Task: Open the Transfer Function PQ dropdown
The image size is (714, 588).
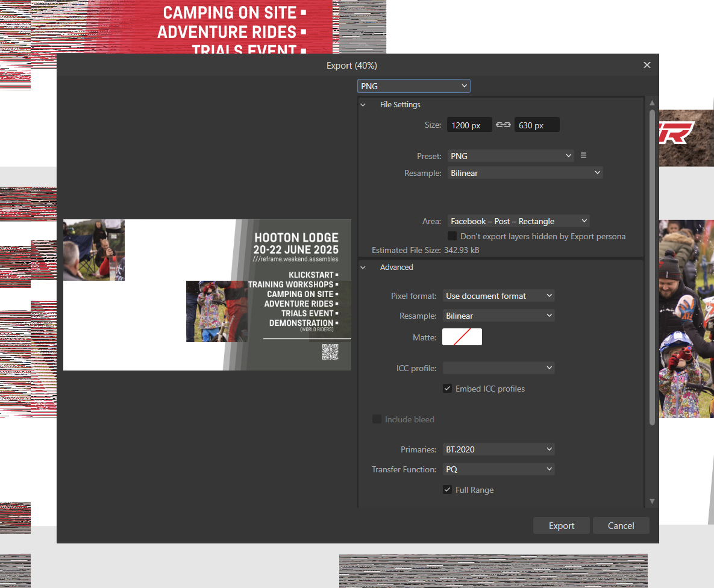Action: pyautogui.click(x=499, y=469)
